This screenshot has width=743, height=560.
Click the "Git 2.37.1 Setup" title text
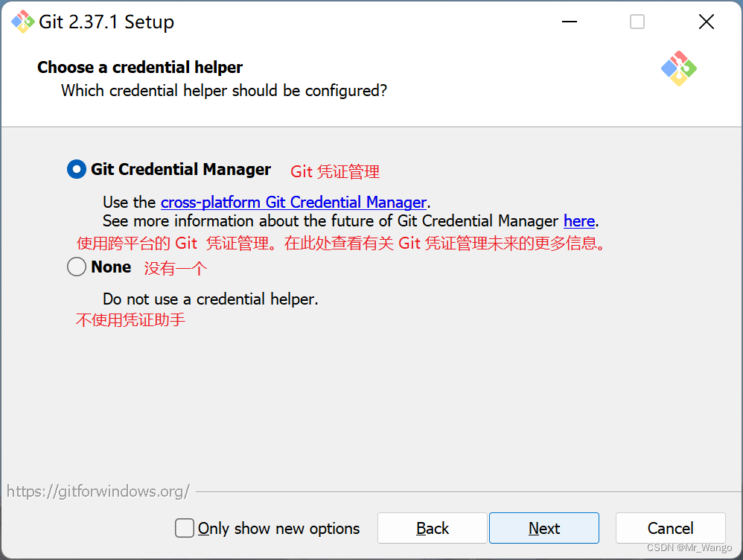106,22
